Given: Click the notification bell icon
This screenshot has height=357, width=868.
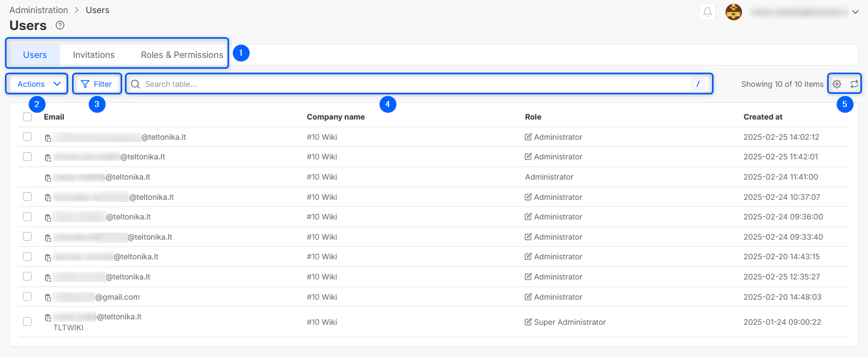Looking at the screenshot, I should [x=707, y=12].
